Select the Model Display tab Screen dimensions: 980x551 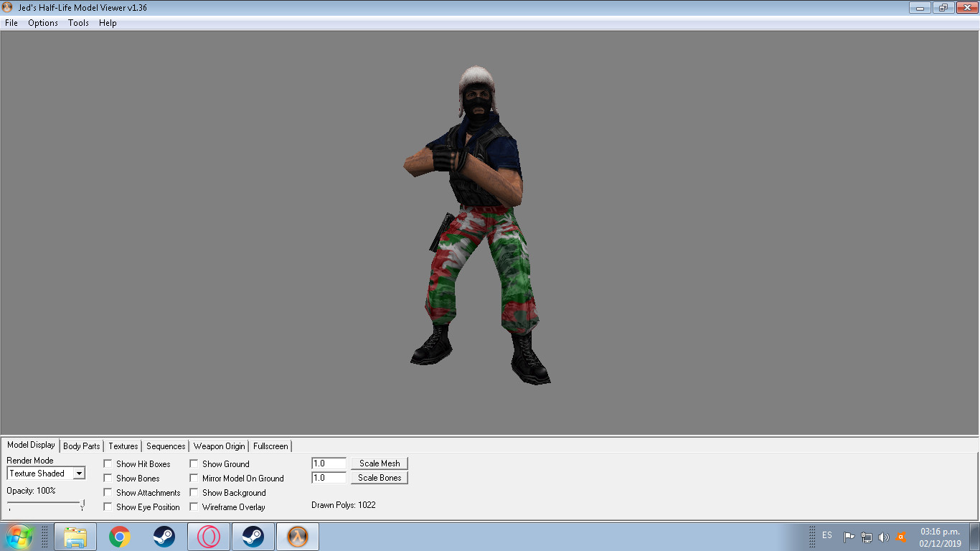tap(31, 445)
